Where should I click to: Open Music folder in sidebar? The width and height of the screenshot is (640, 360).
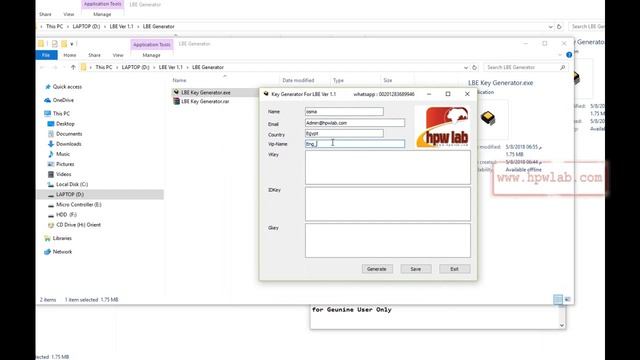pos(63,154)
